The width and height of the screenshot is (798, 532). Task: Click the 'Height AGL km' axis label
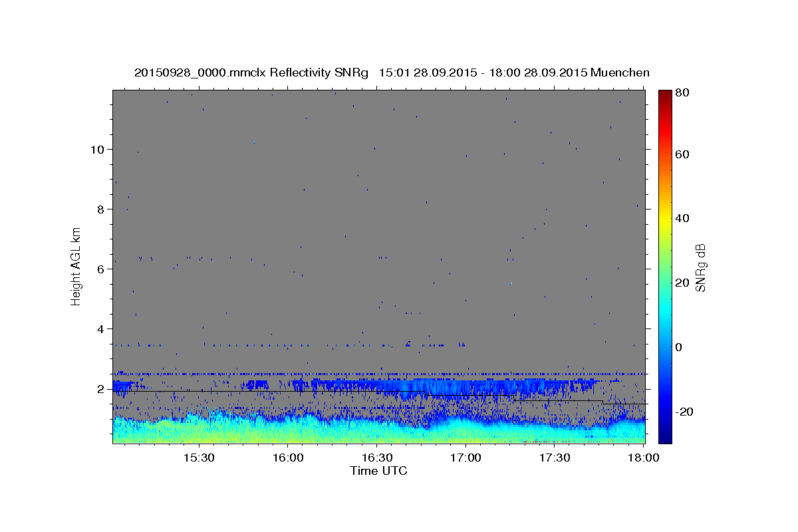click(x=76, y=266)
